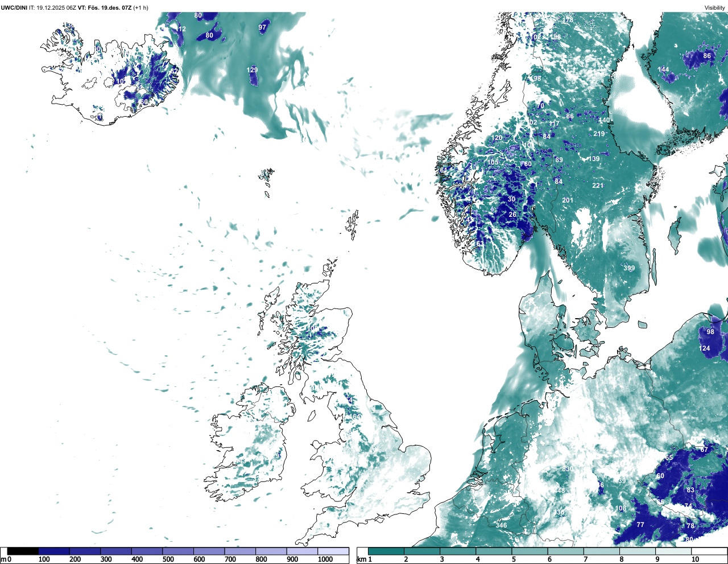
Task: Click the 800–900 m legend swatch
Action: 271,551
